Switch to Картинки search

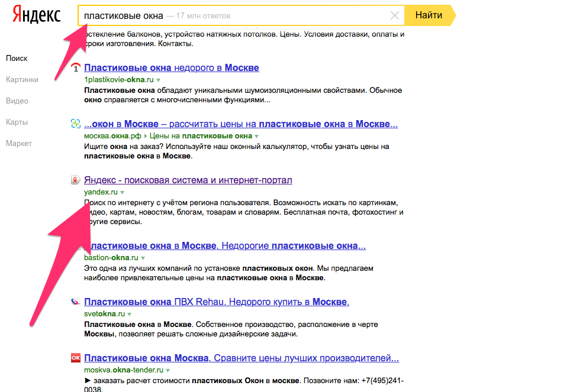tap(22, 80)
